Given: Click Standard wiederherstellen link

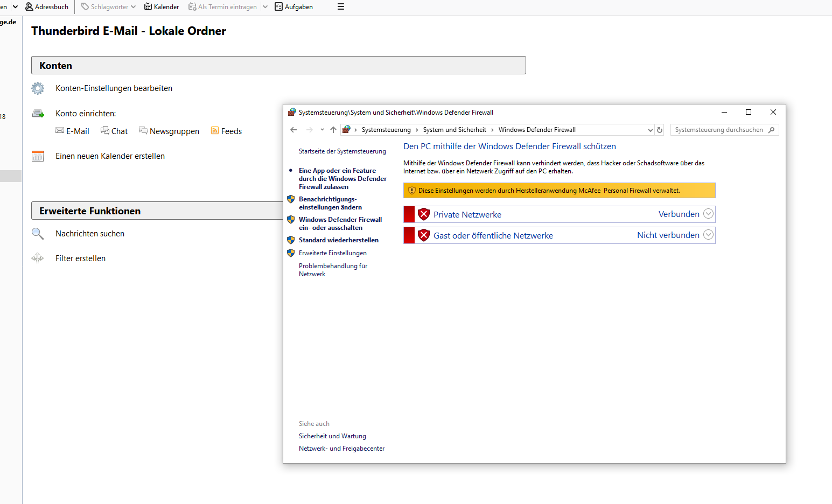Looking at the screenshot, I should [338, 240].
